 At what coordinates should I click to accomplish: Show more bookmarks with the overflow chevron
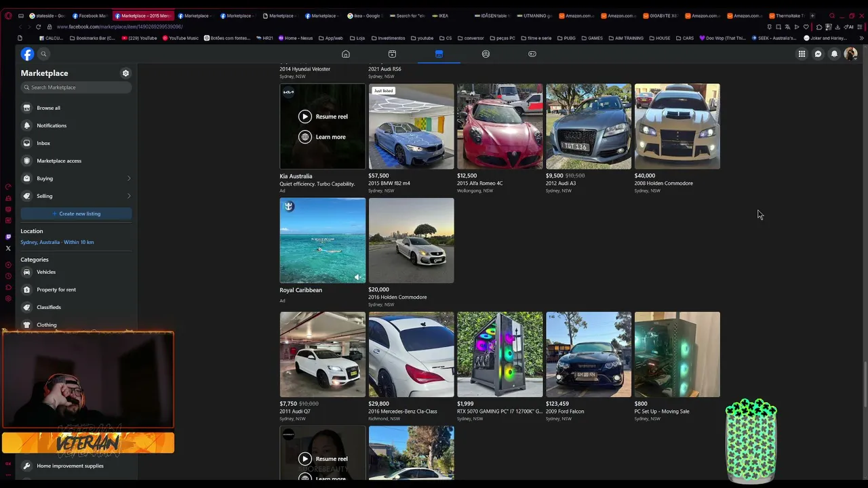click(x=861, y=38)
